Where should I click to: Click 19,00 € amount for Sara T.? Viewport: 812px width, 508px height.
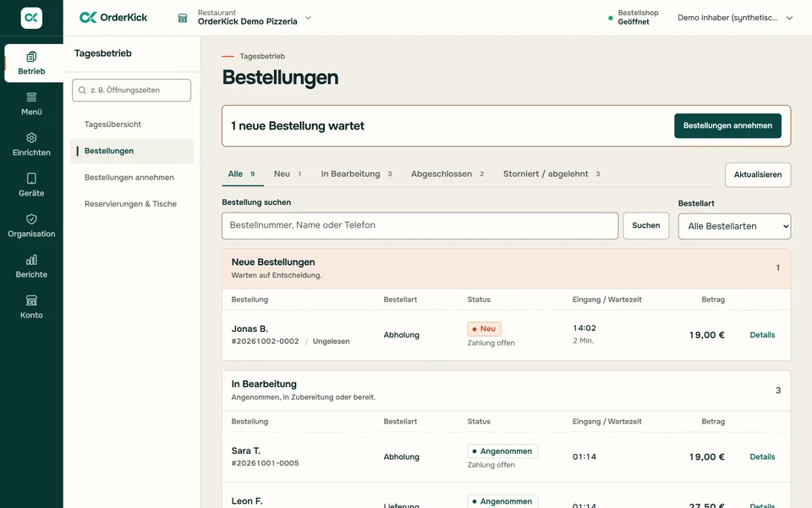[707, 456]
